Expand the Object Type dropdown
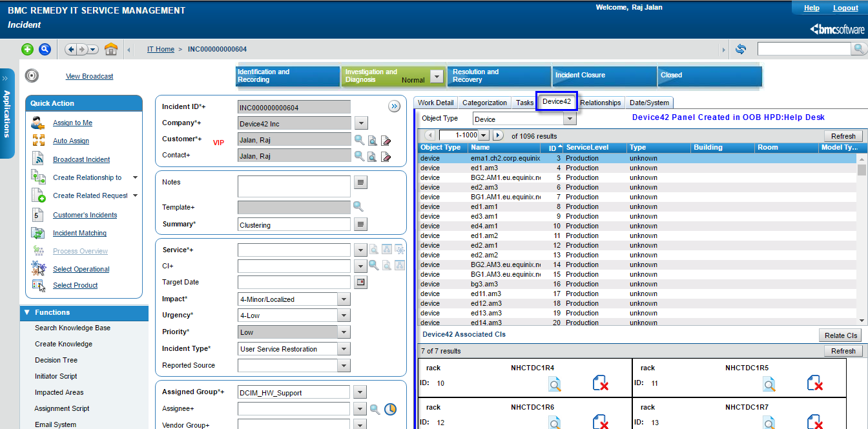Viewport: 868px width, 429px height. [569, 119]
